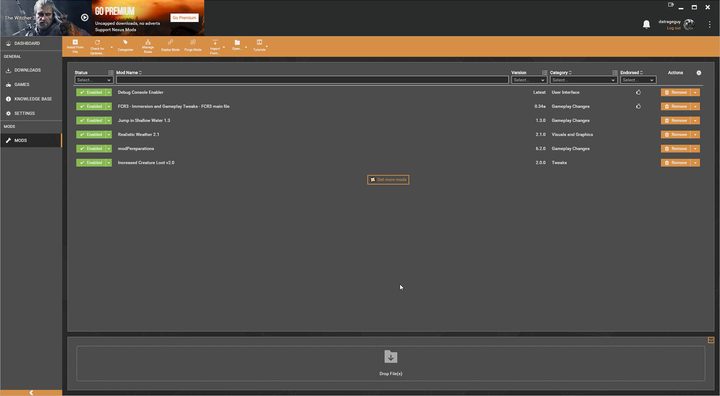Endorse Debug Console Enabler thumbs-up
This screenshot has height=396, width=720.
[x=638, y=92]
